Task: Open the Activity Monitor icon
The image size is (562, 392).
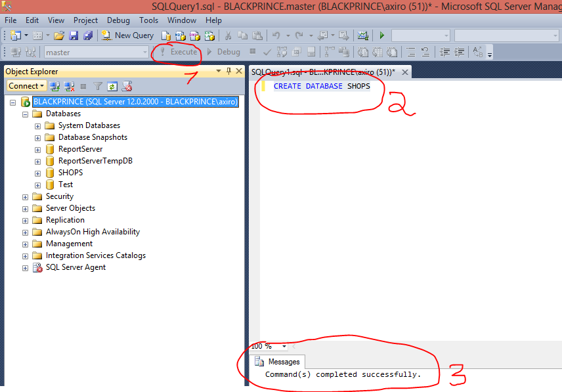Action: coord(362,35)
